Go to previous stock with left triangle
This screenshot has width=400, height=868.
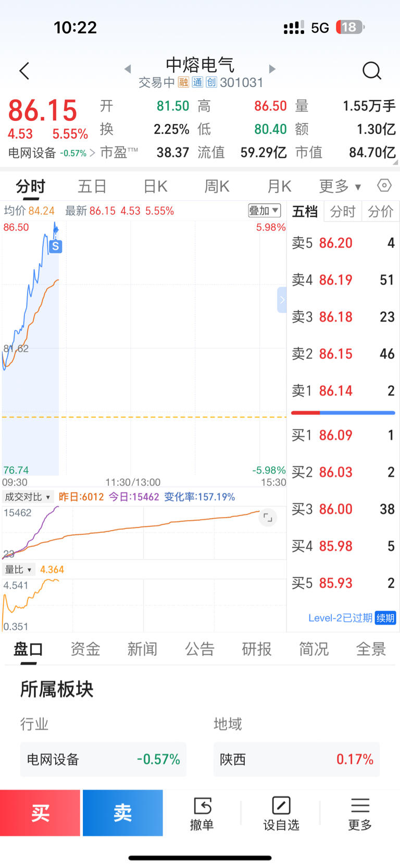pyautogui.click(x=128, y=69)
